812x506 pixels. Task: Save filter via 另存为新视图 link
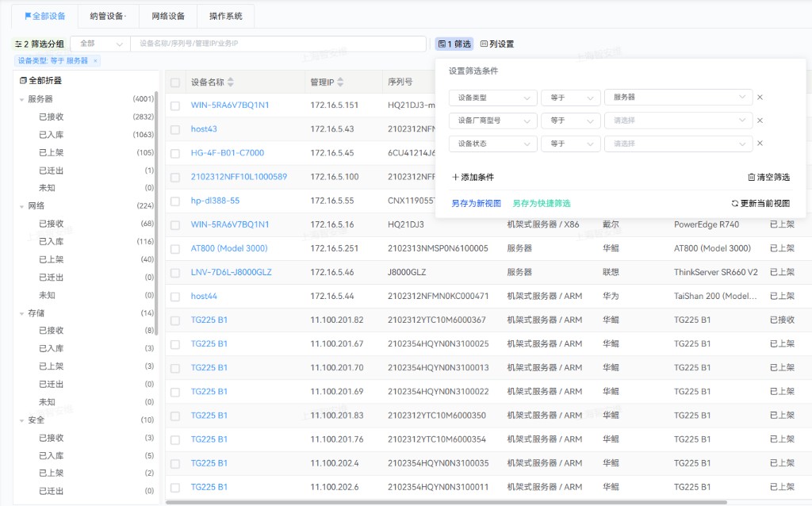(x=476, y=204)
